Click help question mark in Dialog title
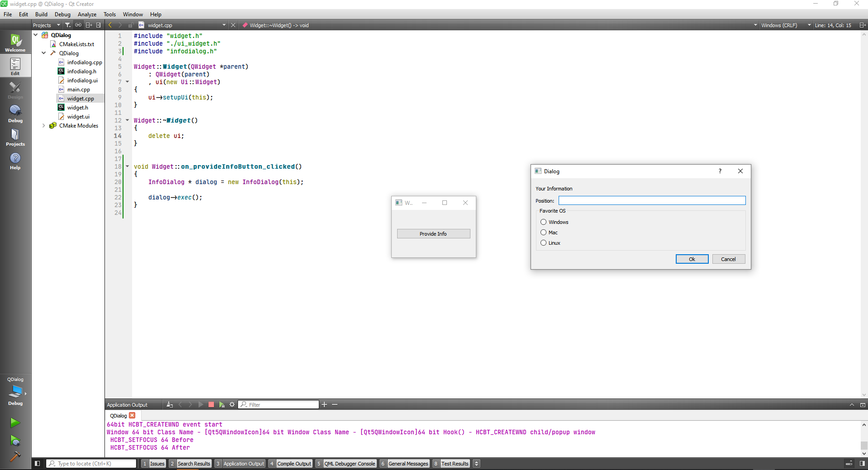The width and height of the screenshot is (868, 470). (x=720, y=171)
